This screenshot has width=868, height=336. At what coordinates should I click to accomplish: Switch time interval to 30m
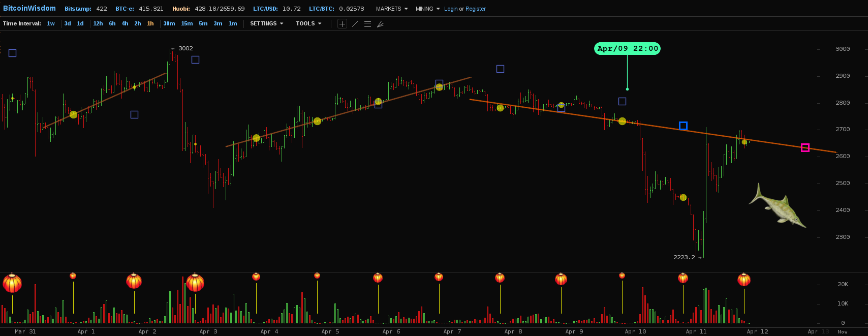(169, 24)
